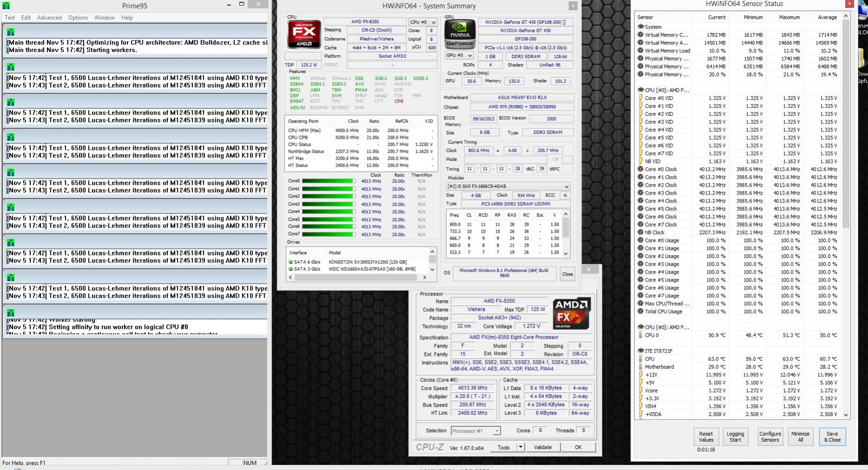Click the NB VID sensor icon
The image size is (868, 470).
640,161
